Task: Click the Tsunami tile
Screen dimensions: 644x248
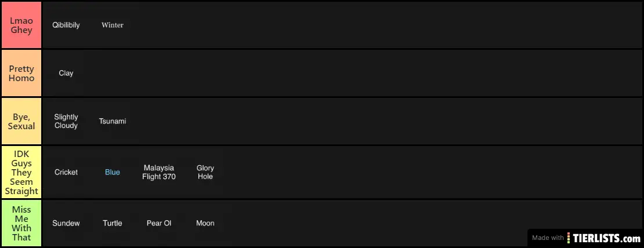Action: point(113,121)
